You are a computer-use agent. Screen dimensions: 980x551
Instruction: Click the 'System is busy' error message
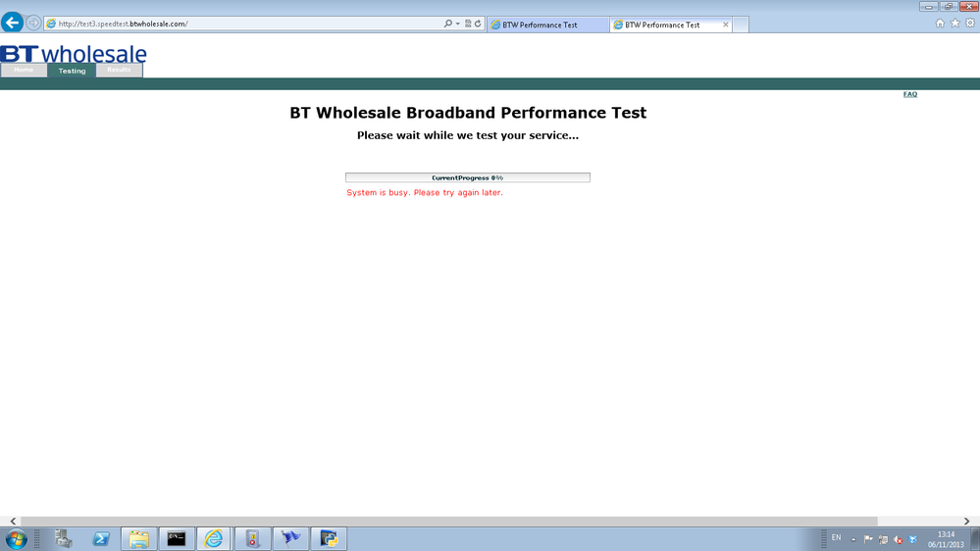[x=425, y=192]
